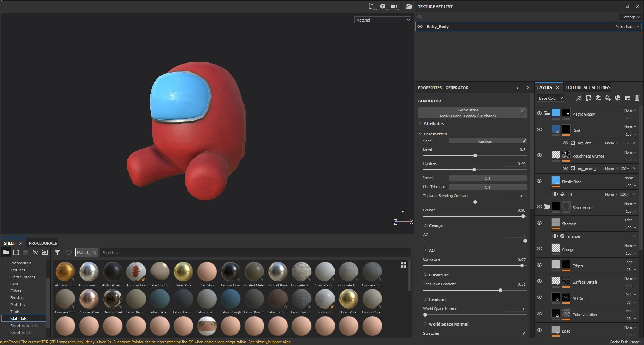Undock the Properties Generator panel
The image size is (644, 345).
pyautogui.click(x=518, y=87)
